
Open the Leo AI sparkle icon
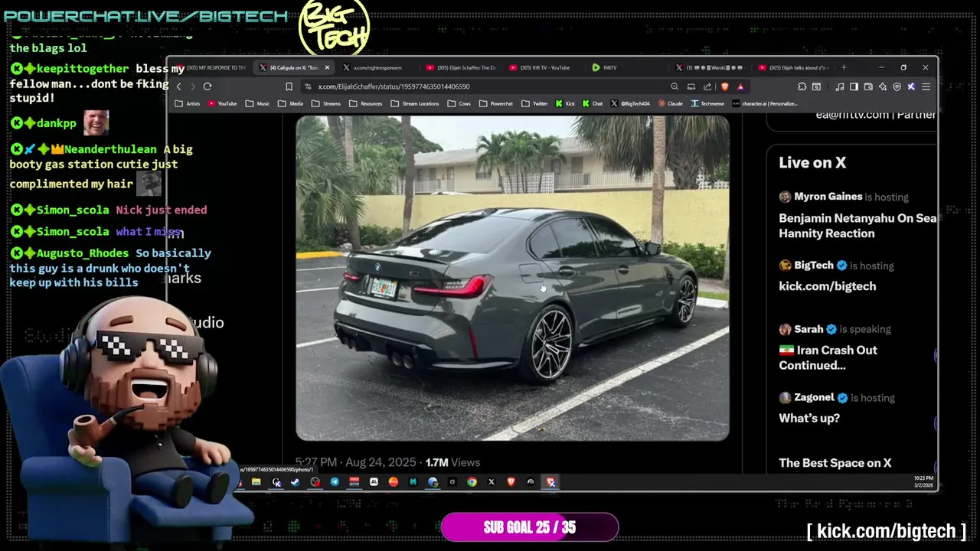click(883, 86)
